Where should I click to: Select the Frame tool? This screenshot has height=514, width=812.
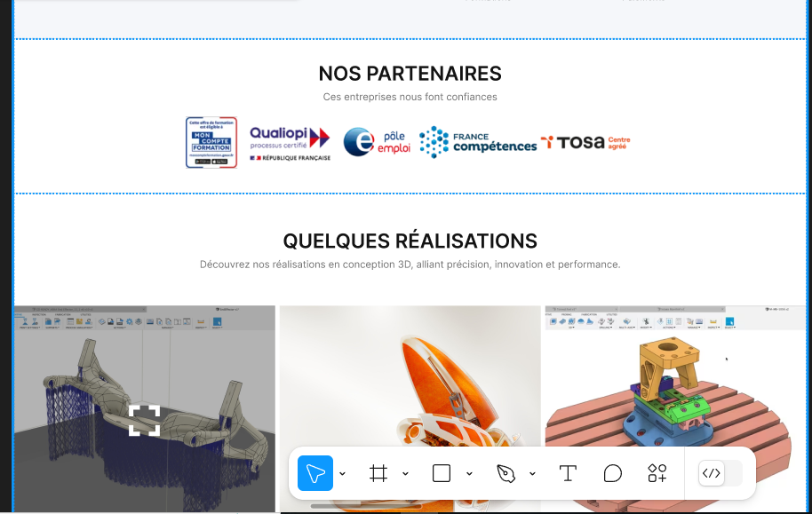(x=378, y=473)
